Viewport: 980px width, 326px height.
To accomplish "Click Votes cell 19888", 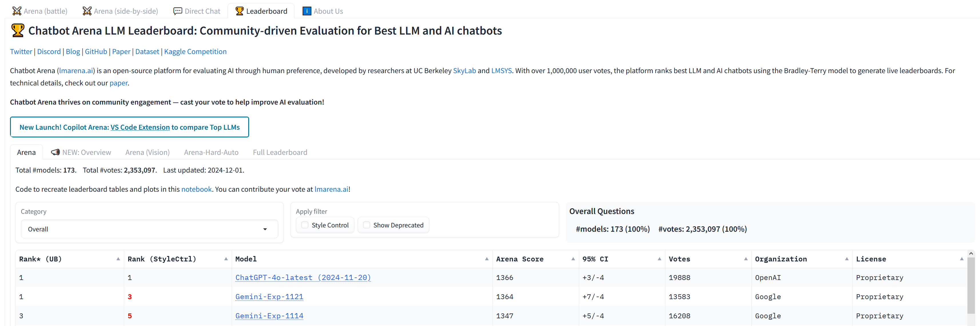I will tap(708, 277).
